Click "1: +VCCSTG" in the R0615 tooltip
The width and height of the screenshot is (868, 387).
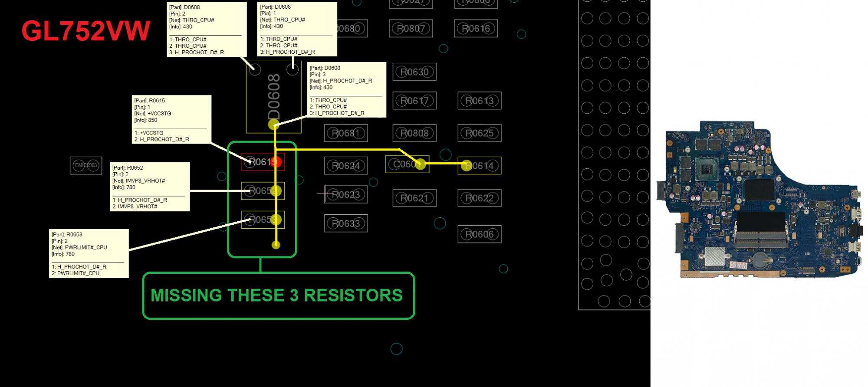coord(149,133)
